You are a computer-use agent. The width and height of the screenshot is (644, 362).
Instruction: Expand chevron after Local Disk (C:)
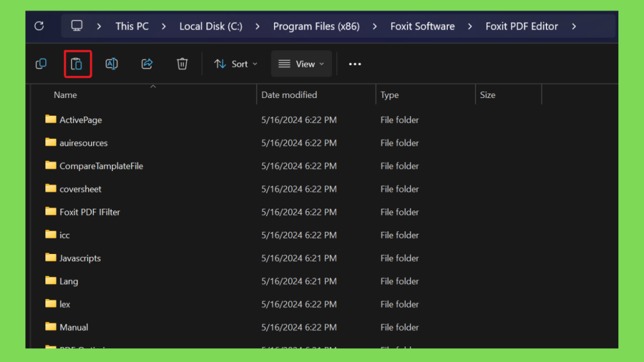click(x=257, y=26)
